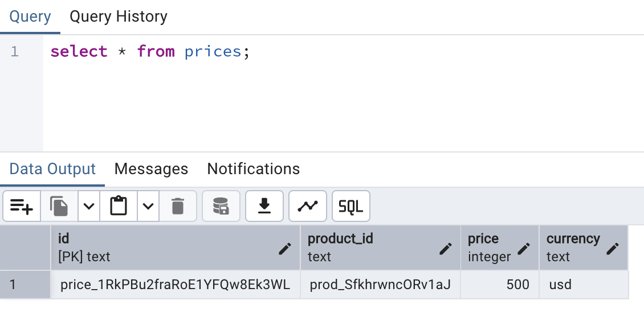
Task: Open the Query History tab
Action: pos(119,17)
